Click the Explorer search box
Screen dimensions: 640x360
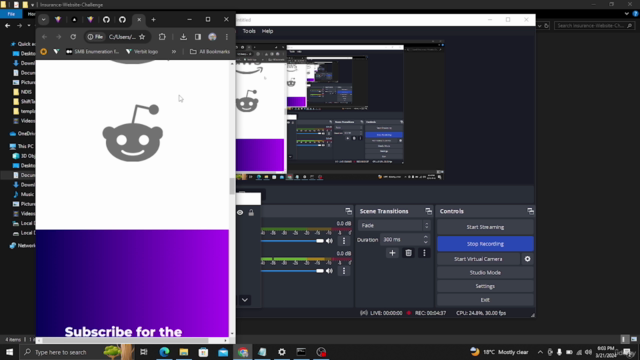[x=594, y=25]
